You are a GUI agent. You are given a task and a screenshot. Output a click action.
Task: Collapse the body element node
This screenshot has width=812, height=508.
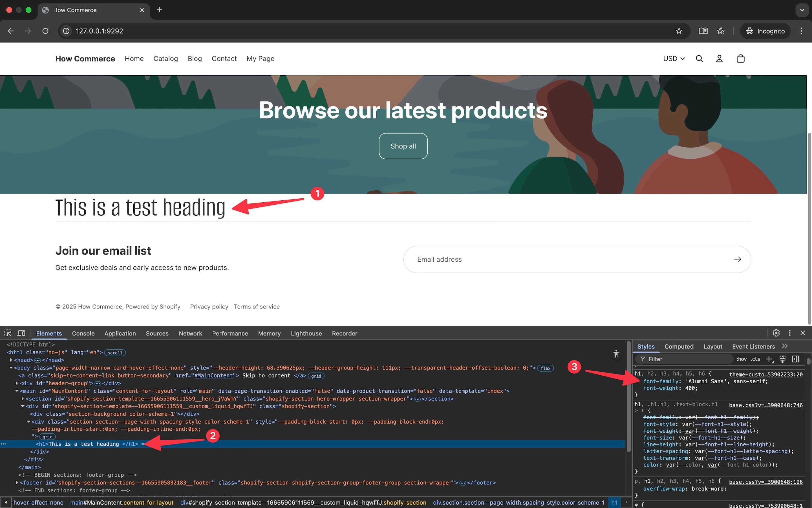click(11, 368)
